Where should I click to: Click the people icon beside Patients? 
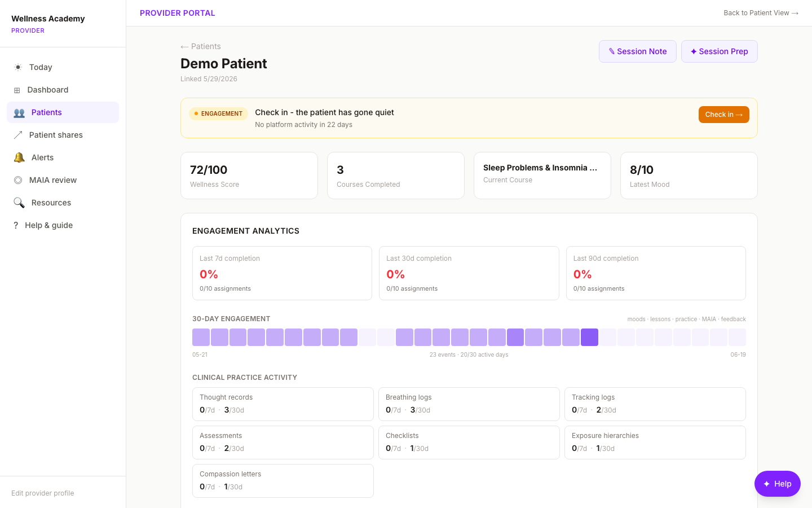19,112
